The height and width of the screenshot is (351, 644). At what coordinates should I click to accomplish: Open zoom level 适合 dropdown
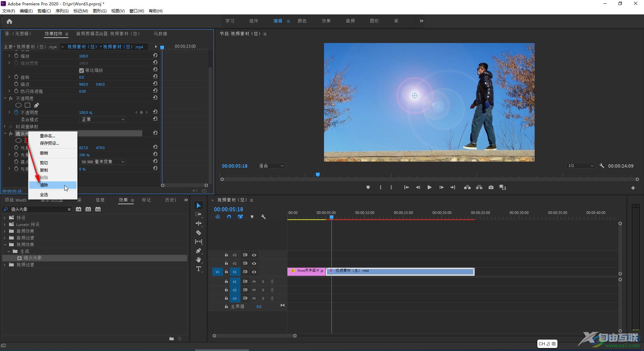tap(271, 166)
